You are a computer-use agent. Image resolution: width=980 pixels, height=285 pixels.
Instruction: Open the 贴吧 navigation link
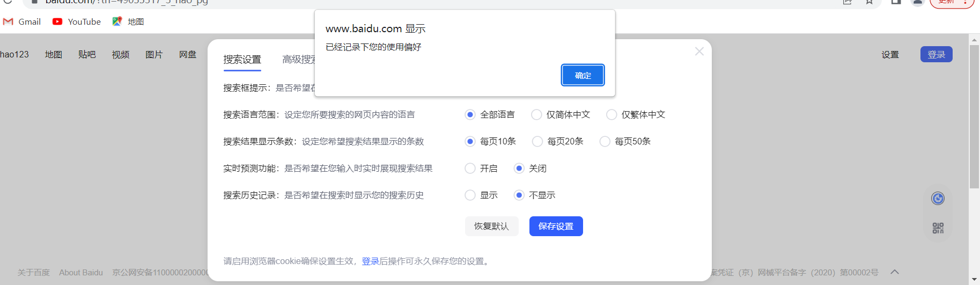pyautogui.click(x=87, y=55)
